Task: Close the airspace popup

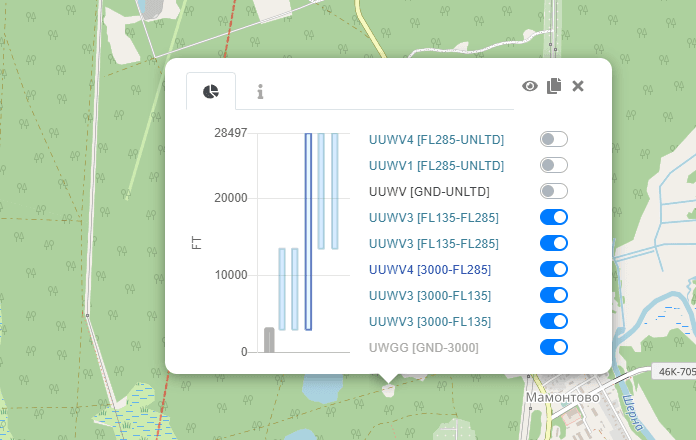Action: point(578,86)
